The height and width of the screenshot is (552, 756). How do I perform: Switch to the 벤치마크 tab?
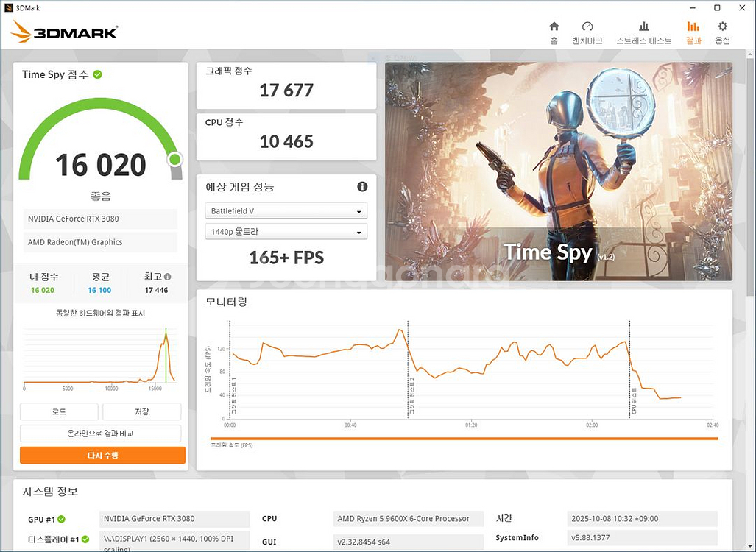587,32
